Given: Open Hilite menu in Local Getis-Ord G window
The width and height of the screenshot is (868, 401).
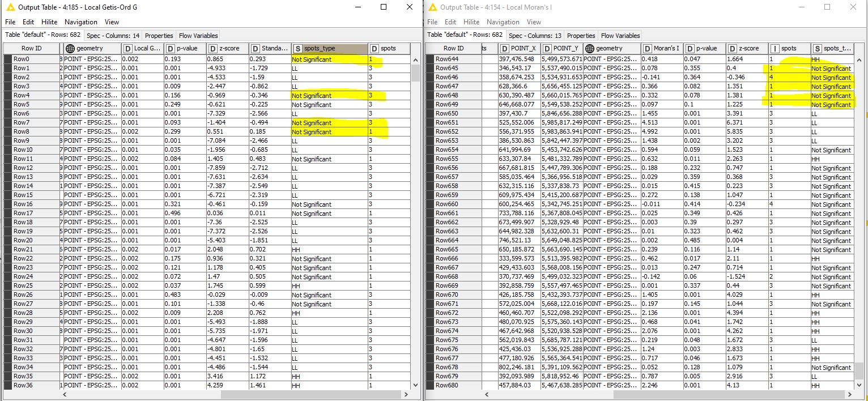Looking at the screenshot, I should tap(49, 22).
